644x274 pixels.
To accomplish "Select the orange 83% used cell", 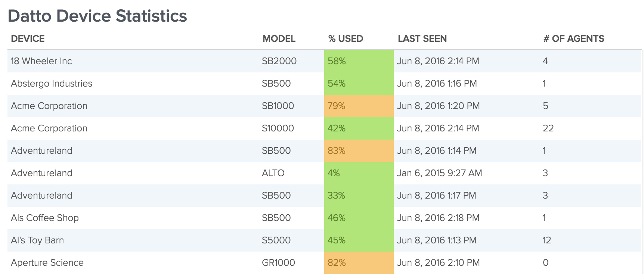I will (359, 151).
